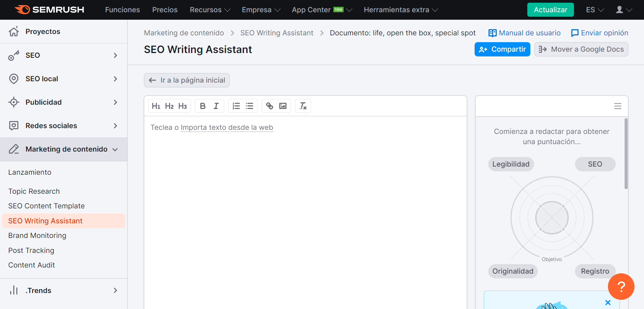
Task: Expand the .Trends sidebar section
Action: pos(64,291)
